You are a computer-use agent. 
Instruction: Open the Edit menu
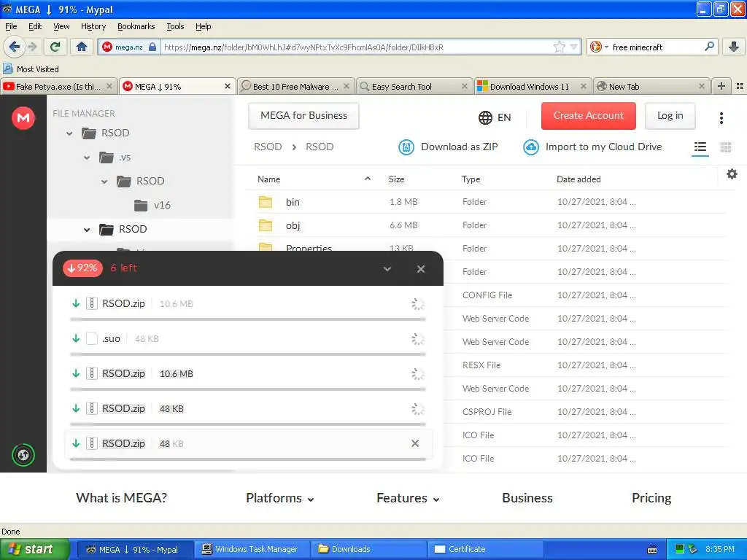pos(35,26)
